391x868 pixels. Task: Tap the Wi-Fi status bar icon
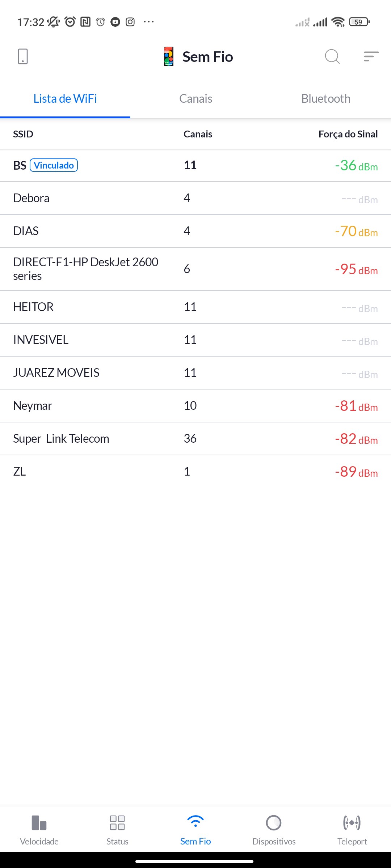(x=338, y=22)
